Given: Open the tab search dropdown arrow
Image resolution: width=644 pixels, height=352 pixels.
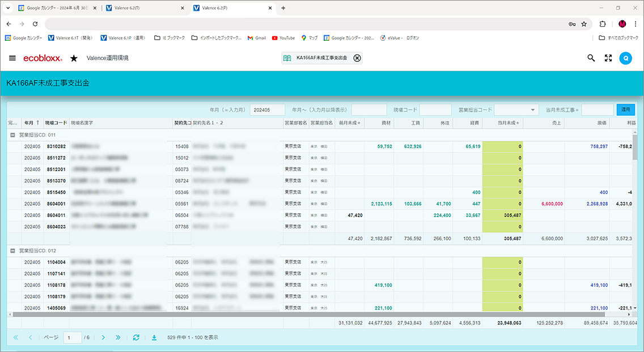Looking at the screenshot, I should [8, 8].
